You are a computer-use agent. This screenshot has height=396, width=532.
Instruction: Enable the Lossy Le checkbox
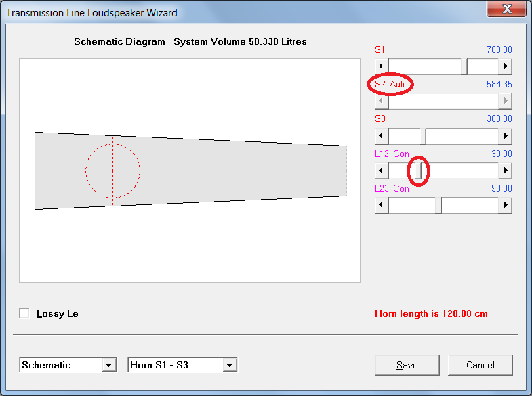pos(24,313)
